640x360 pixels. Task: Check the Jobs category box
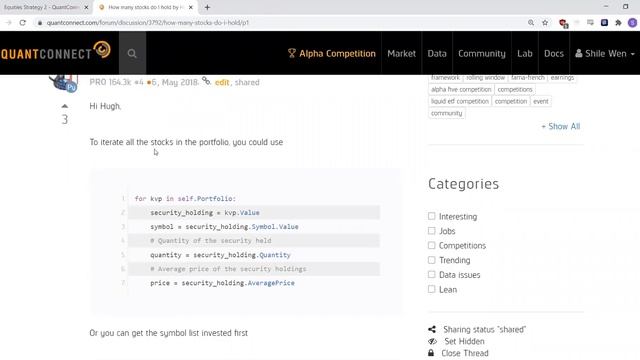(x=431, y=231)
